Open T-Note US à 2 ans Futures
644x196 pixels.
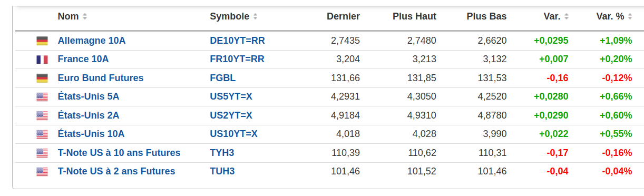[x=116, y=171]
